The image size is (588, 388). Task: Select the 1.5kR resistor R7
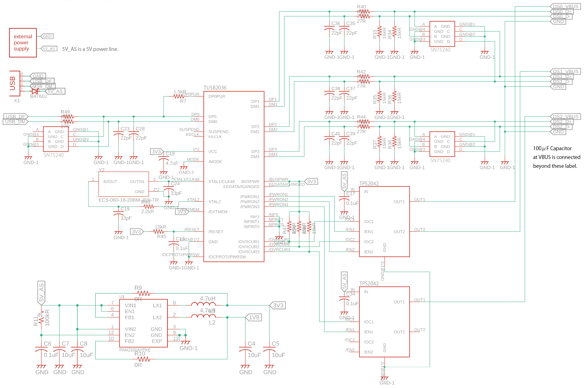pyautogui.click(x=179, y=96)
